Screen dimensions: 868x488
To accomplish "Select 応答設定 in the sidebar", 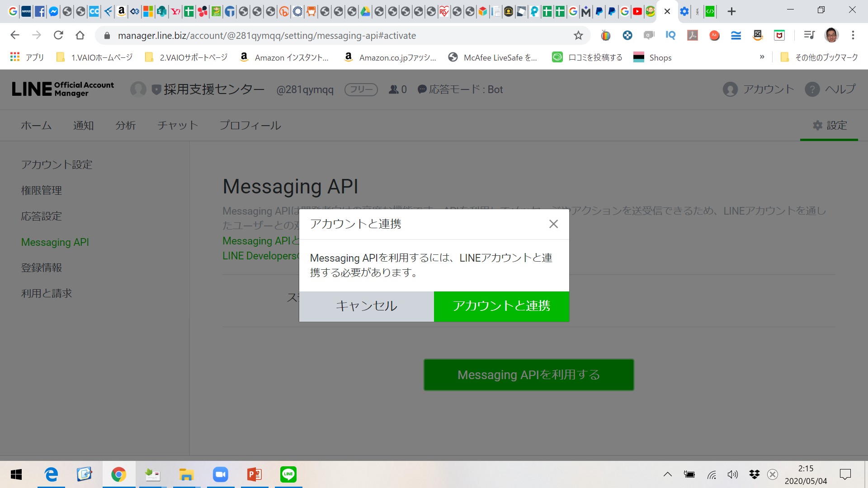I will point(41,216).
